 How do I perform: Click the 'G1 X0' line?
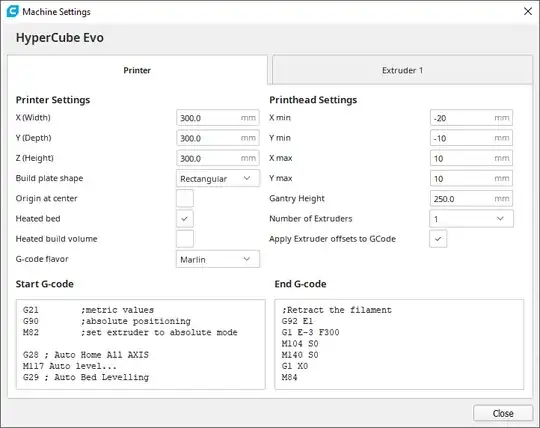(295, 366)
